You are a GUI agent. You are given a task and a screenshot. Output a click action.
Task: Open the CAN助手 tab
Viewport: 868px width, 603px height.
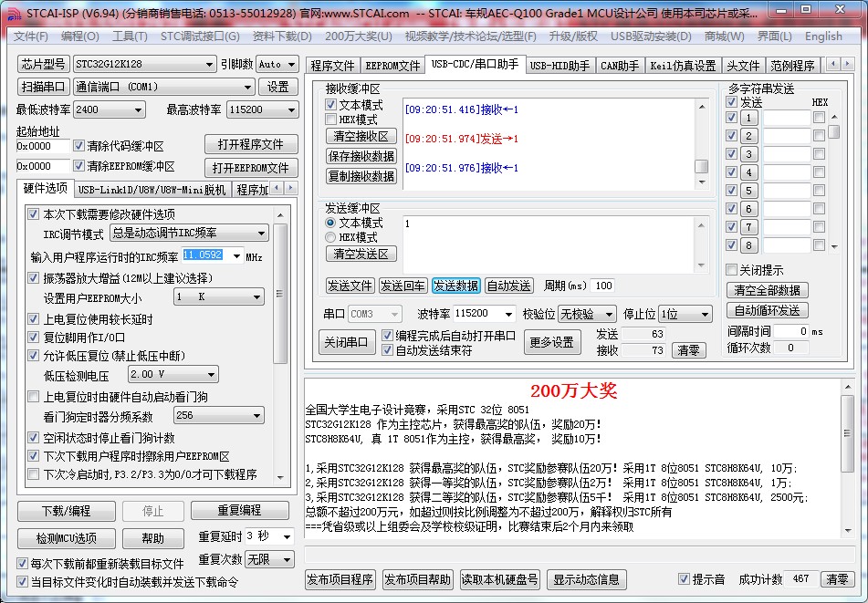[620, 66]
